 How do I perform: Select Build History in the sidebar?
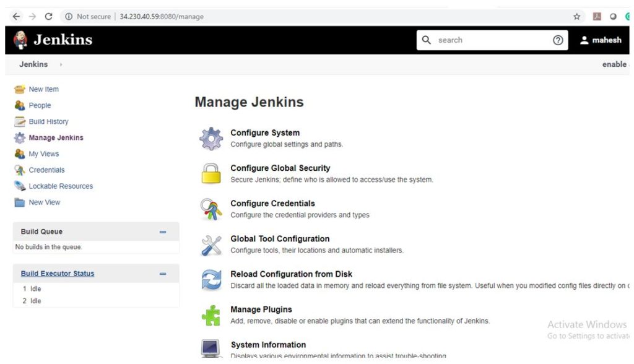click(48, 121)
